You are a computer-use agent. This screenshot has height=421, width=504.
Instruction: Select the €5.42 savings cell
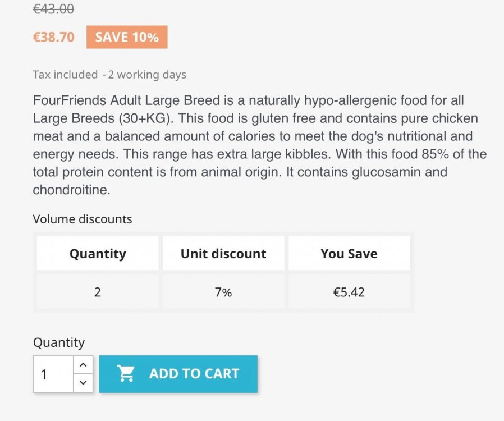(x=349, y=292)
